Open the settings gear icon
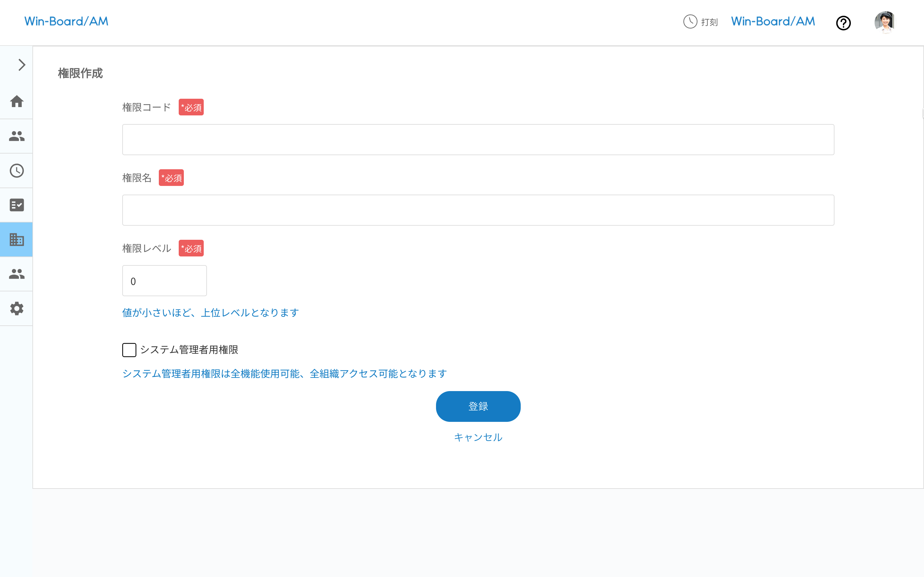924x577 pixels. [16, 308]
